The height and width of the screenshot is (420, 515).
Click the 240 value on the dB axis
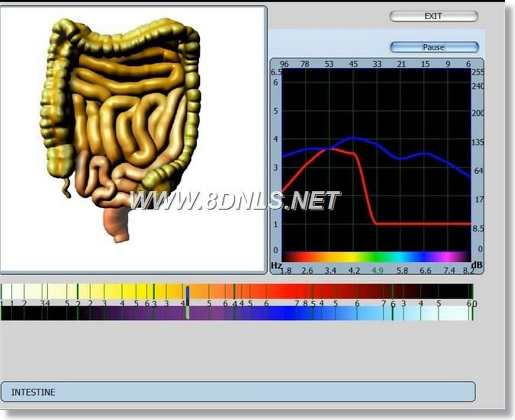tap(478, 86)
